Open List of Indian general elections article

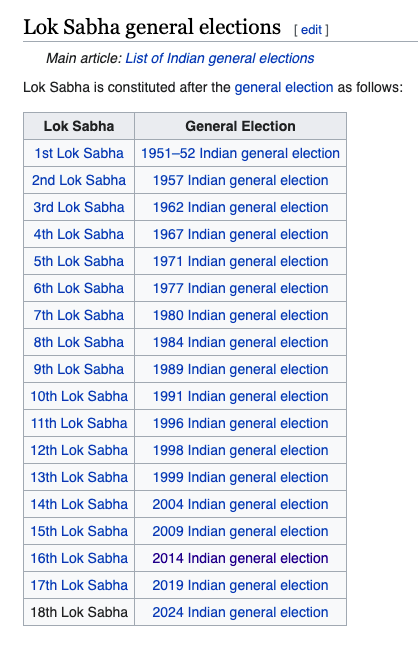click(x=220, y=58)
